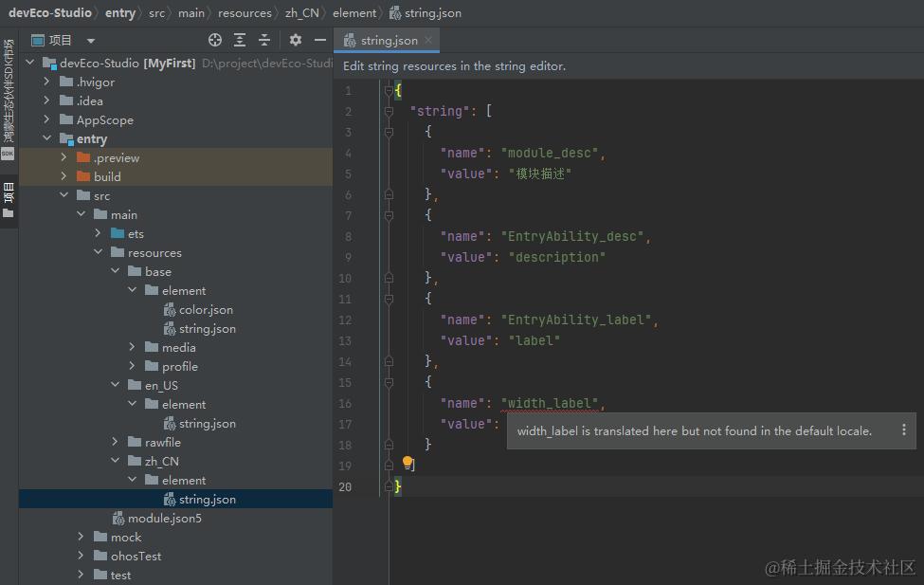Click the yellow light bulb quick-fix icon
Screen dimensions: 924x585
point(408,463)
